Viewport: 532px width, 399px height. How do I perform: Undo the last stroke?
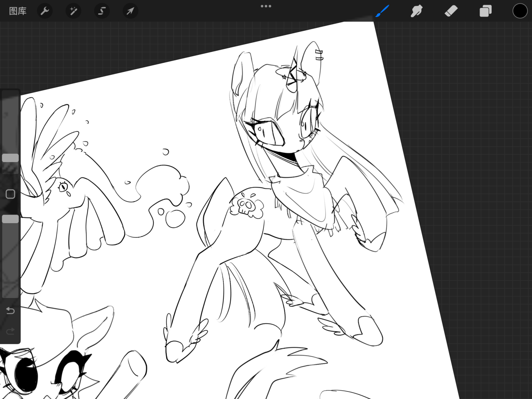(x=10, y=311)
